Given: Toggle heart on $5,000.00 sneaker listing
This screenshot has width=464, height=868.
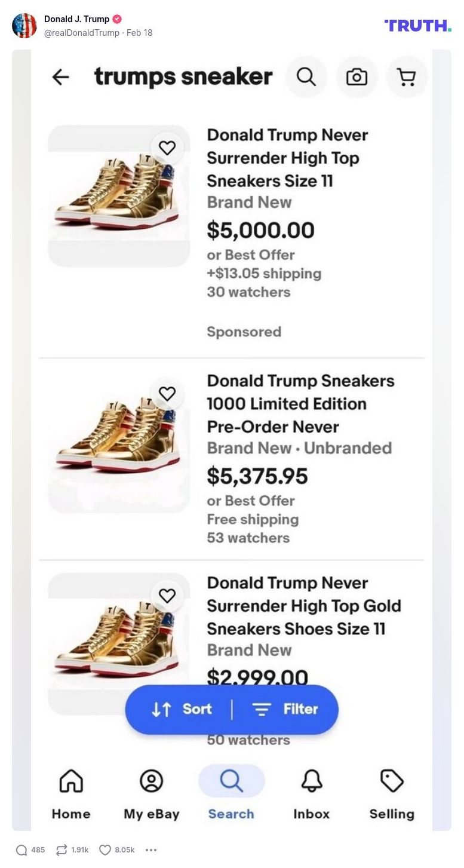Looking at the screenshot, I should 167,148.
